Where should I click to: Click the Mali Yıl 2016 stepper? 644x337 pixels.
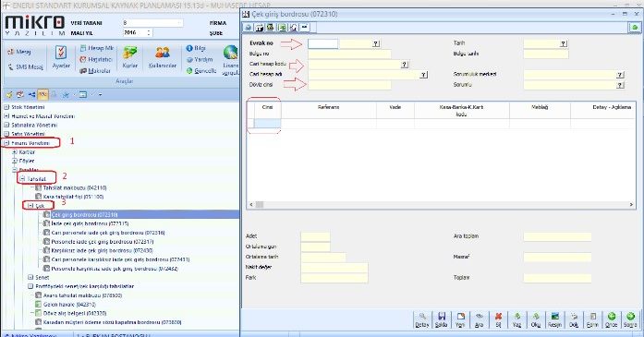(149, 32)
